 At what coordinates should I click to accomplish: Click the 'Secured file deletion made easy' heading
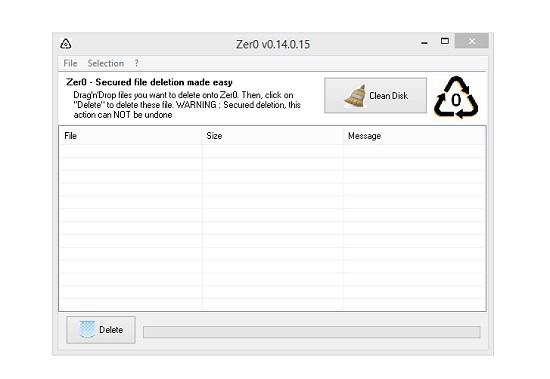pos(164,82)
